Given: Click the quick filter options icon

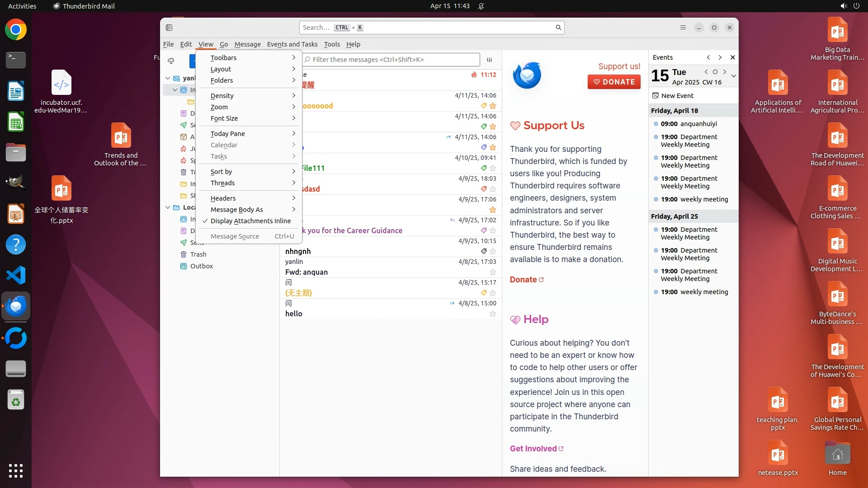Looking at the screenshot, I should (x=489, y=60).
